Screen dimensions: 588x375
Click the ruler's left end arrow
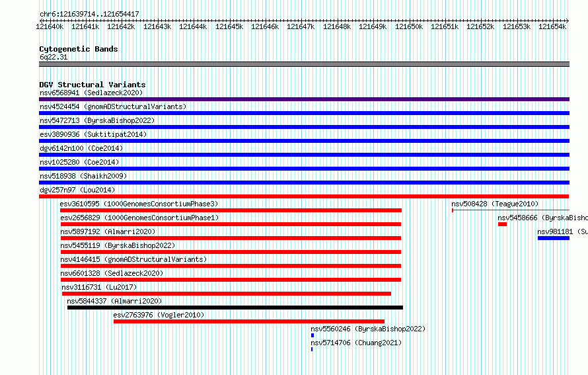click(41, 21)
